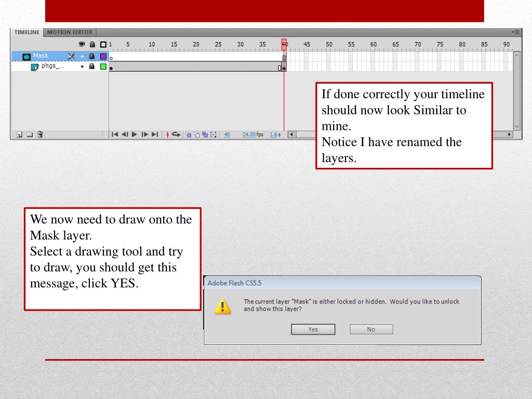The image size is (532, 399).
Task: Toggle show or hide all layers eye icon
Action: (x=82, y=44)
